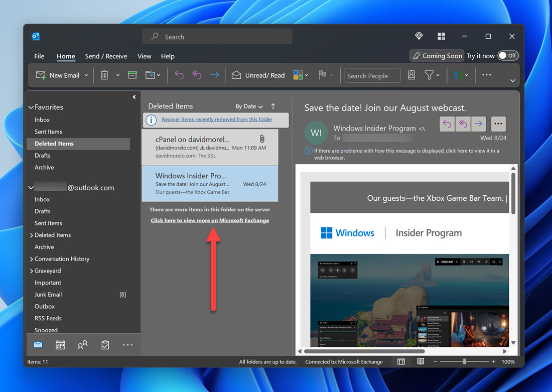Screen dimensions: 552x392
Task: Select the Home tab
Action: [66, 56]
